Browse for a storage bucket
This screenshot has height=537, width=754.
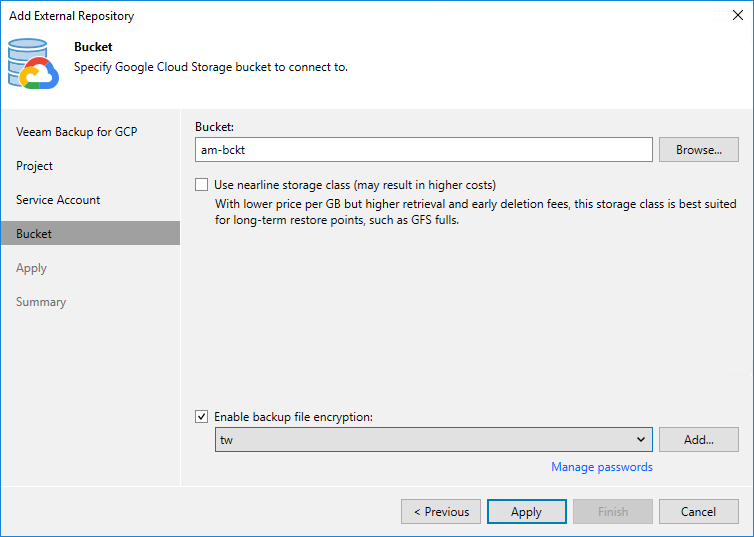(x=698, y=150)
